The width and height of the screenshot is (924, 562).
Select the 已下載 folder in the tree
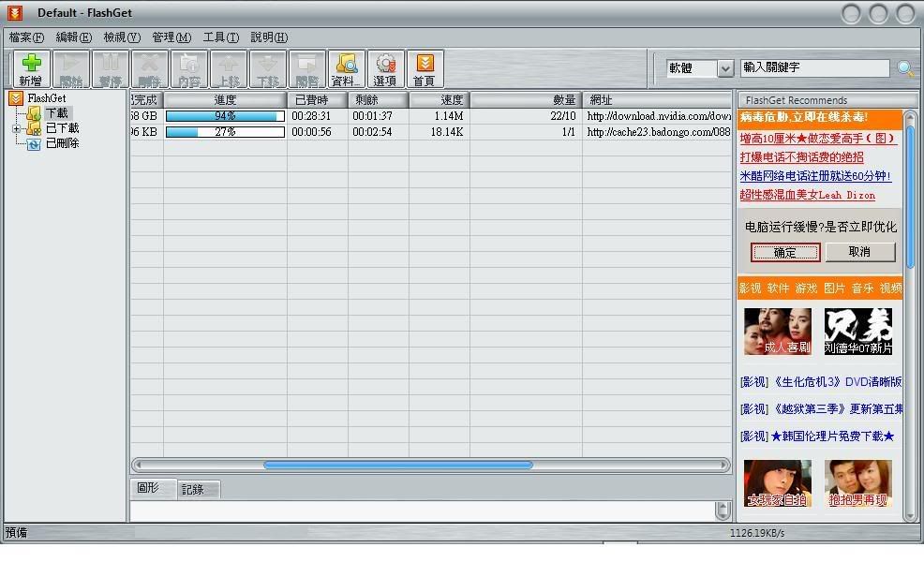coord(63,128)
